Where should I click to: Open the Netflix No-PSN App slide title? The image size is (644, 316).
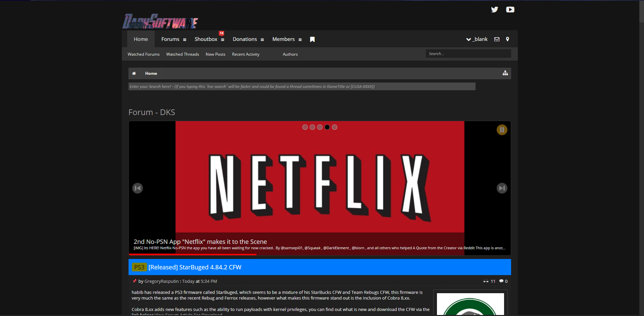pos(200,242)
